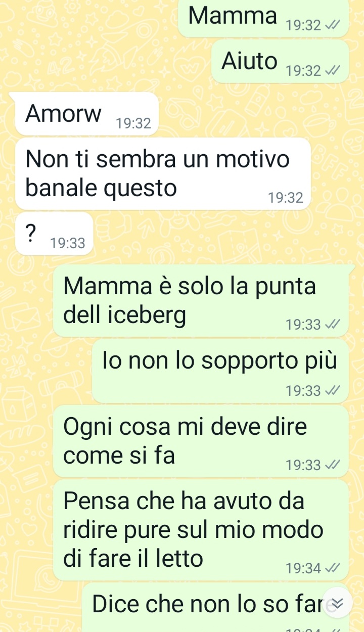This screenshot has height=632, width=364.
Task: Tap the 'Pensa che ha avuto da ridire' bubble
Action: tap(201, 530)
